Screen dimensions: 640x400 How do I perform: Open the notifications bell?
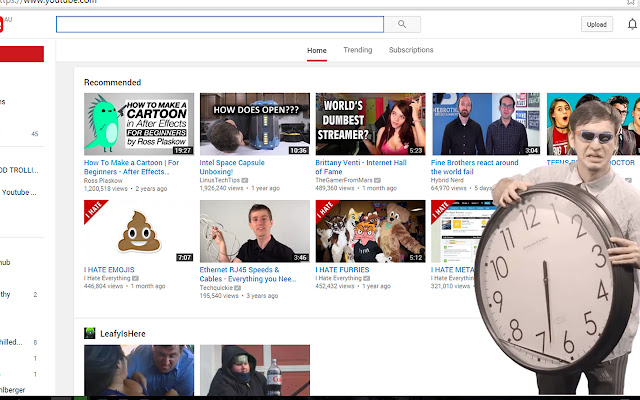click(x=631, y=24)
